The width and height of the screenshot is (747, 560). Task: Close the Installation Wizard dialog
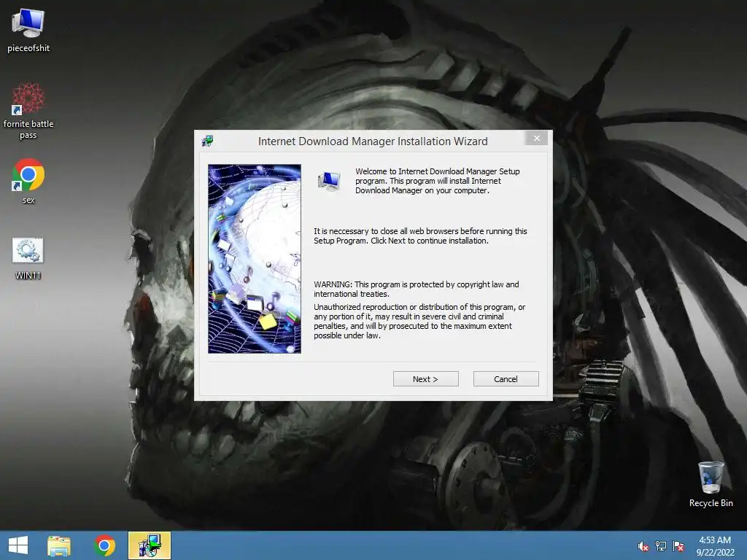(536, 138)
